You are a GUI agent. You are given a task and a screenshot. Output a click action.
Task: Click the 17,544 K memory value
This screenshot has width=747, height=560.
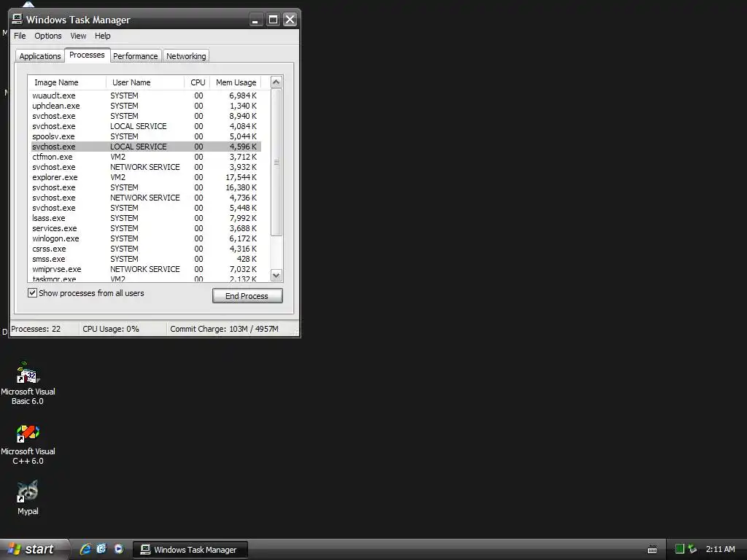click(241, 177)
